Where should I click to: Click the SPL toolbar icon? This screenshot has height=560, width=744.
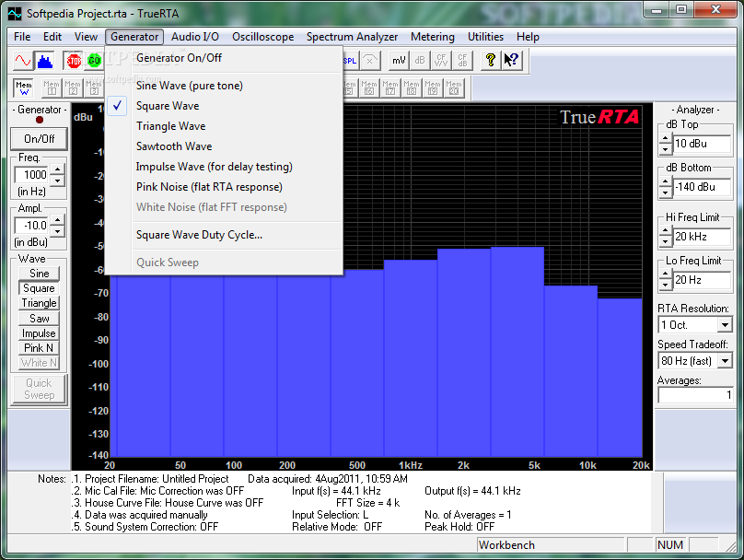pyautogui.click(x=350, y=61)
